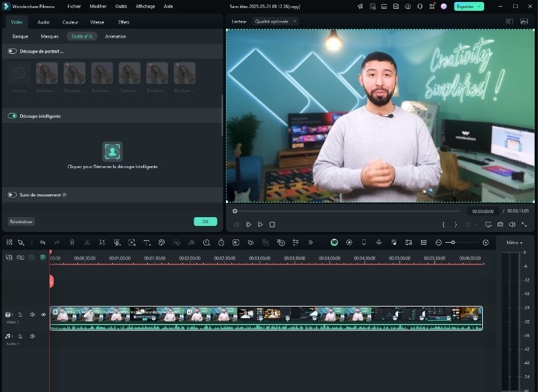
Task: Open the color palette tool
Action: coord(161,243)
